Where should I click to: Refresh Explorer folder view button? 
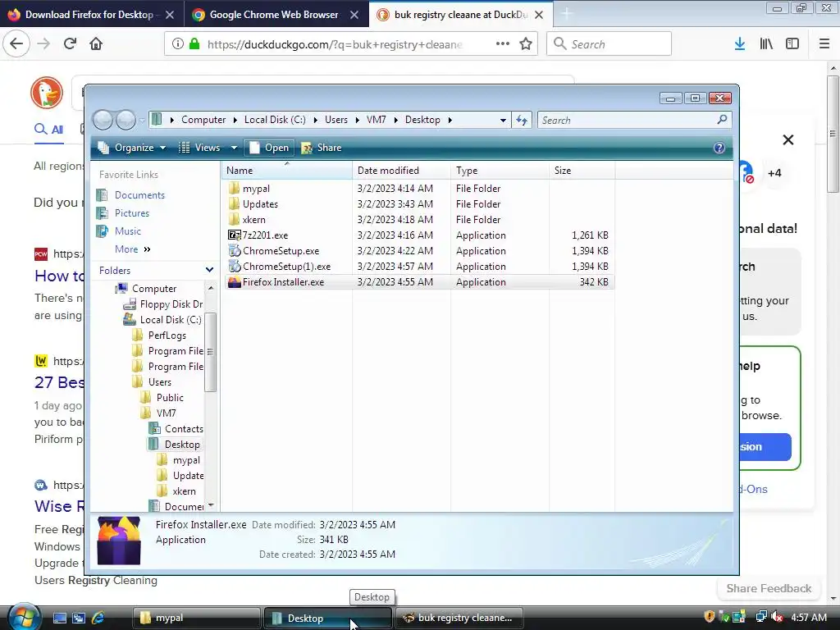coord(522,120)
